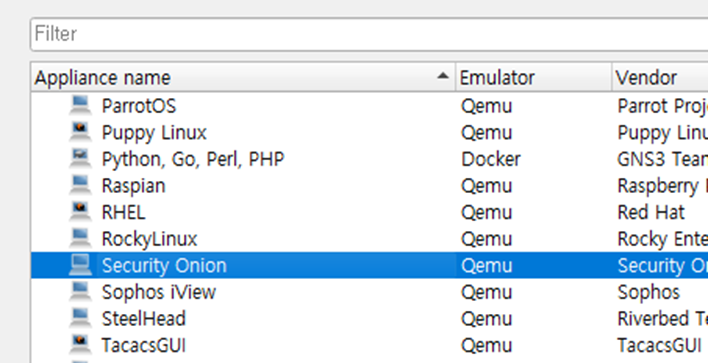Click Puppy Linux in the Vendor column
The height and width of the screenshot is (363, 708).
click(662, 133)
